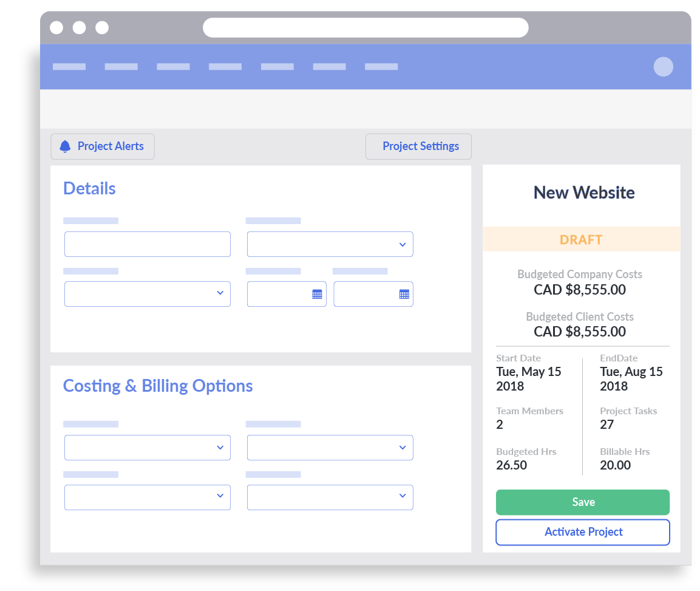This screenshot has width=700, height=591.
Task: Click the round user avatar in header
Action: tap(663, 67)
